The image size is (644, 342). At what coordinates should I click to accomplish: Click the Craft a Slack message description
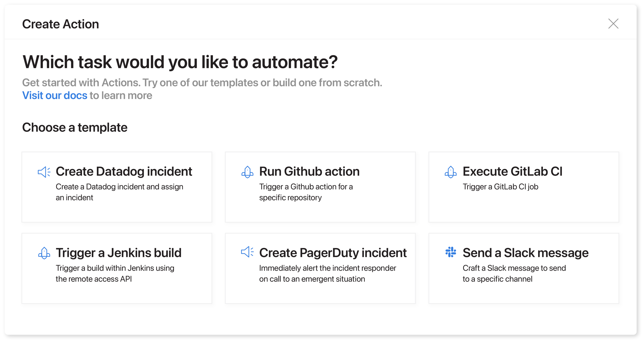click(x=514, y=273)
